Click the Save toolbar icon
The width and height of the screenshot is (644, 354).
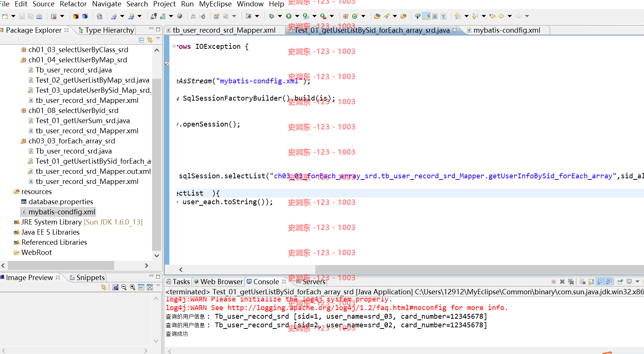point(22,16)
